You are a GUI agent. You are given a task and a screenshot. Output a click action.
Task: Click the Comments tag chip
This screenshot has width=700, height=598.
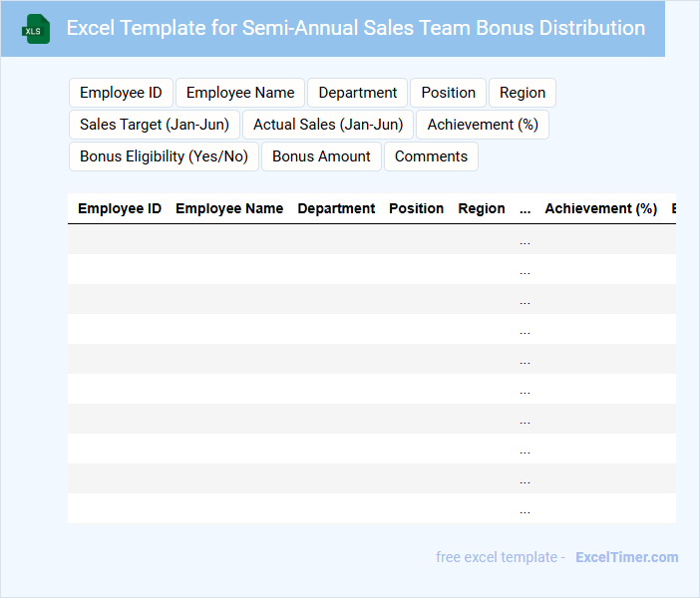click(431, 156)
